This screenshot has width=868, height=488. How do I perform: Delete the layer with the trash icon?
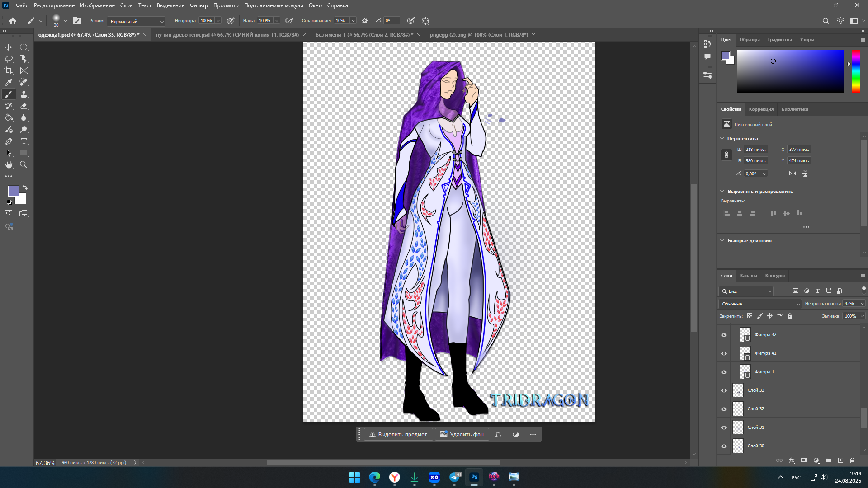[x=853, y=460]
